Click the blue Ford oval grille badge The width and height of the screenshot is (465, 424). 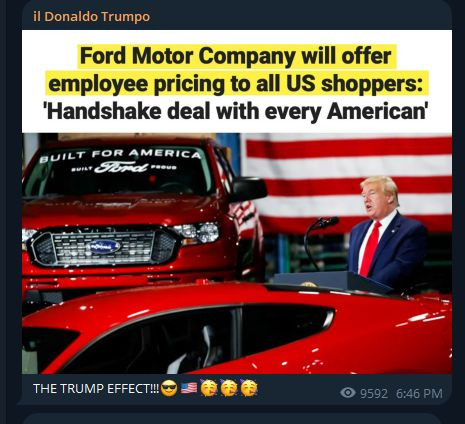coord(104,247)
